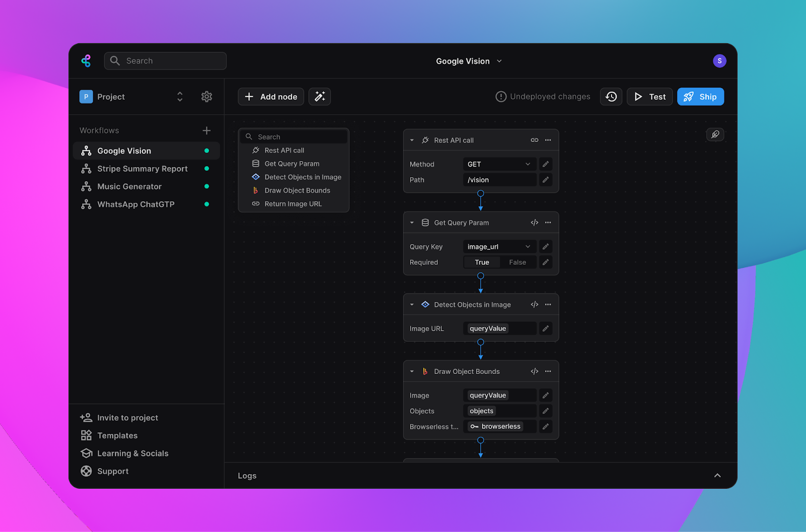The height and width of the screenshot is (532, 806).
Task: Edit the Method field pencil icon
Action: 546,164
